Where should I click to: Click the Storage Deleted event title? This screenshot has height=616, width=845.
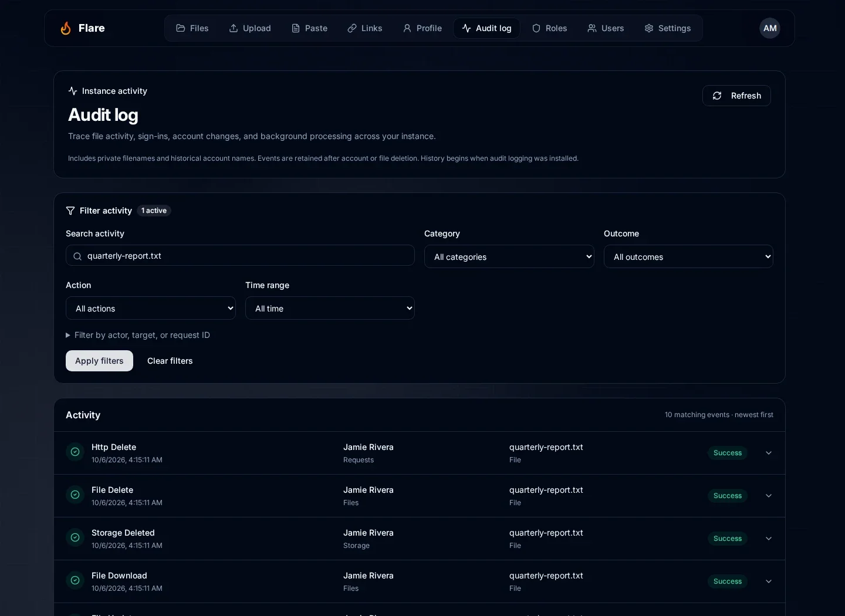coord(123,533)
